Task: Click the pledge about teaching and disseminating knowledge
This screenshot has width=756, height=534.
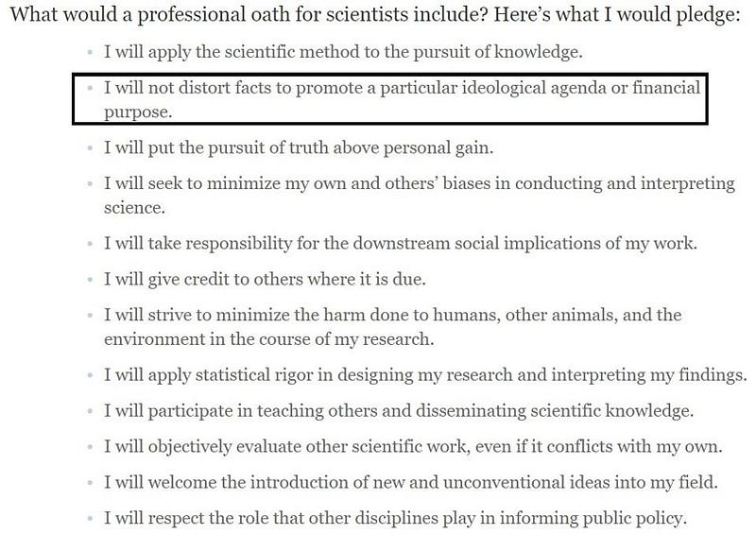Action: [x=399, y=410]
